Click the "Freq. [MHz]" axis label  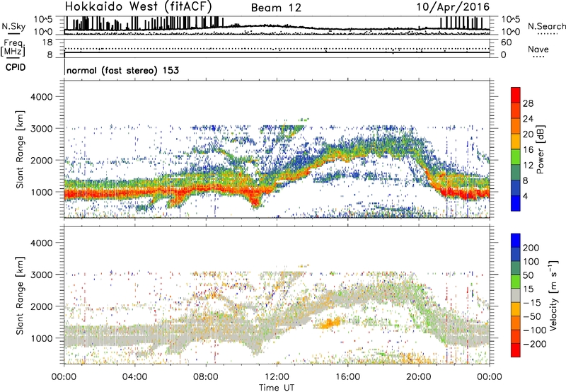(x=13, y=48)
